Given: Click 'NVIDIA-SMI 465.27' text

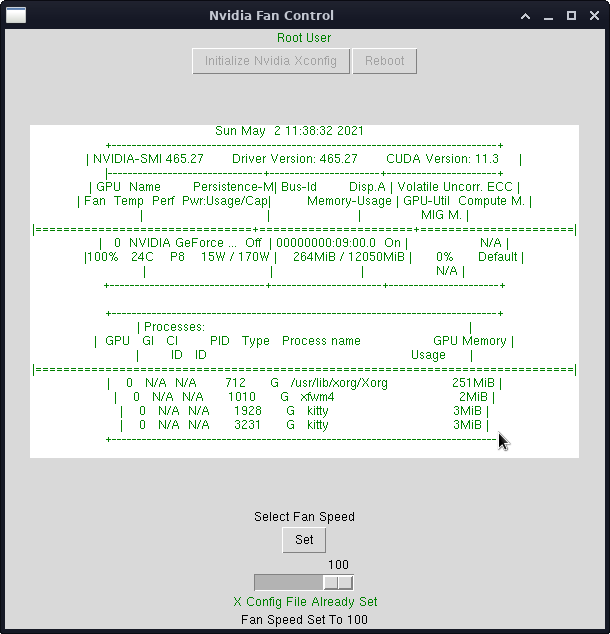Looking at the screenshot, I should point(148,159).
